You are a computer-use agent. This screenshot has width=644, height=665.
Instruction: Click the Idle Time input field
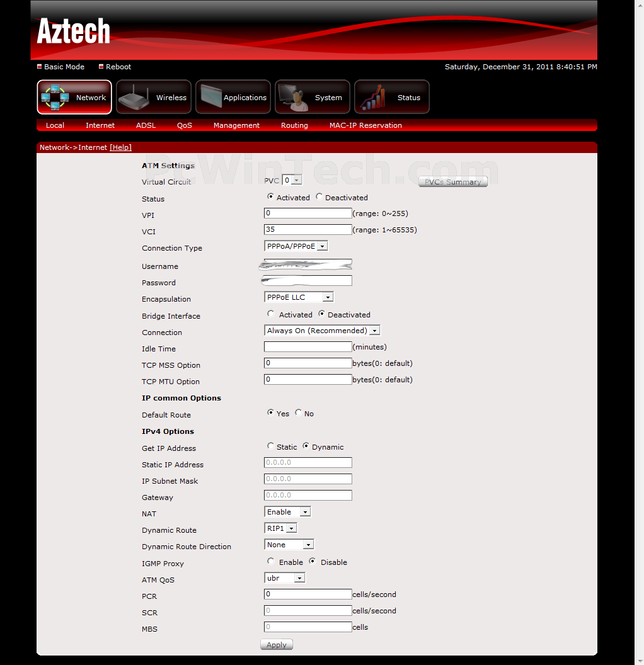tap(308, 346)
